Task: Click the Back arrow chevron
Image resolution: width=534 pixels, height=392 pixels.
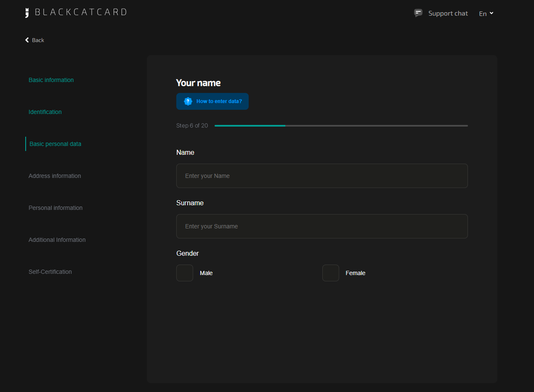Action: [27, 40]
